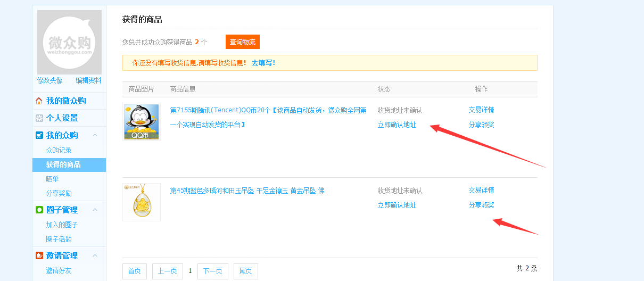Select 邀请好友 menu item
This screenshot has height=281, width=644.
coord(59,270)
